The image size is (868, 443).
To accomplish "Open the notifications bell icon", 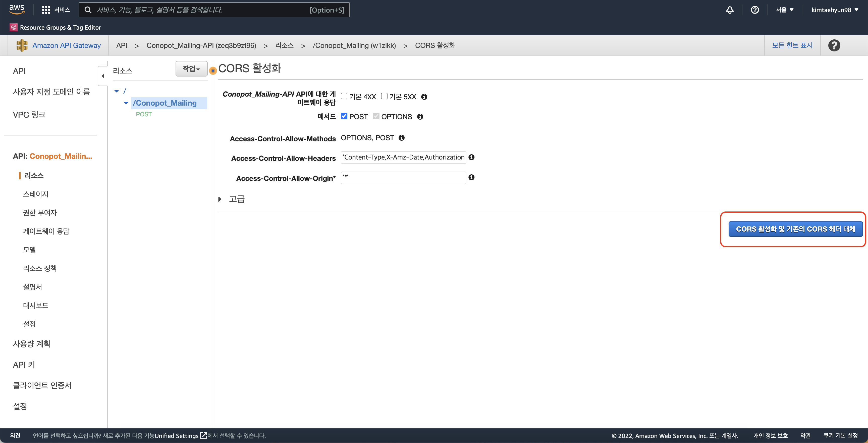I will [x=730, y=10].
